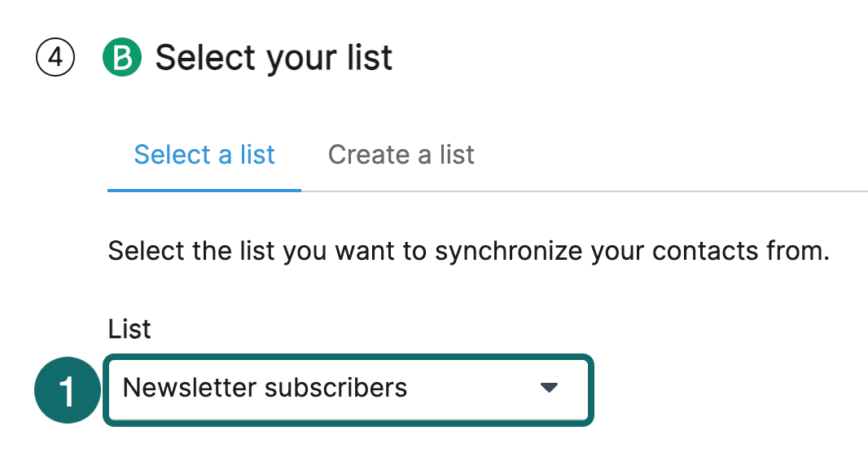Click the Select your list heading
Image resolution: width=868 pixels, height=461 pixels.
274,59
